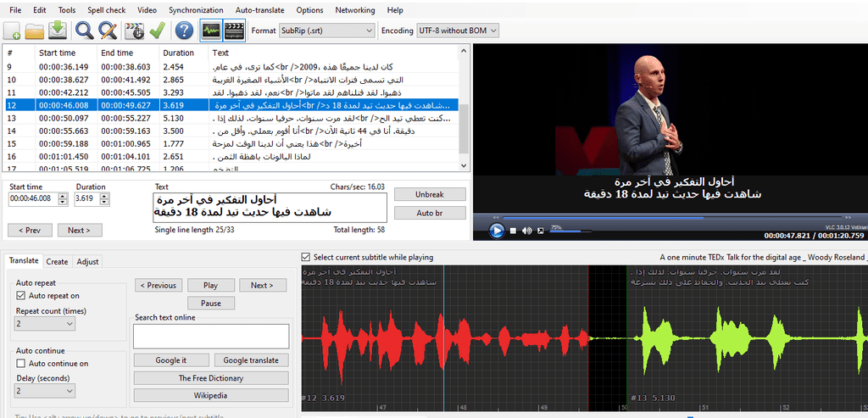The height and width of the screenshot is (418, 868).
Task: Click the green waveform segment #13
Action: tap(747, 338)
